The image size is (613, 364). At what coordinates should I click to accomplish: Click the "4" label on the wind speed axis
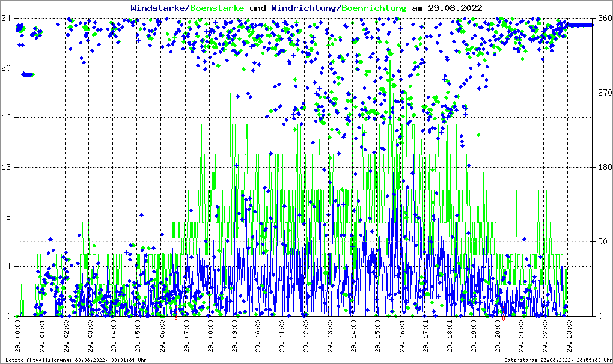pyautogui.click(x=8, y=266)
